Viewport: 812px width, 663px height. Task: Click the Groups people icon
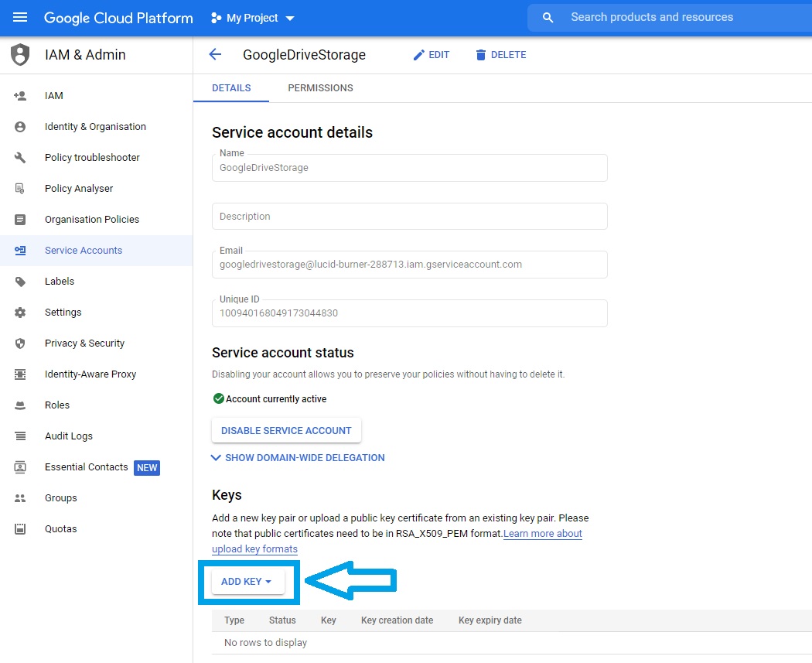click(20, 498)
